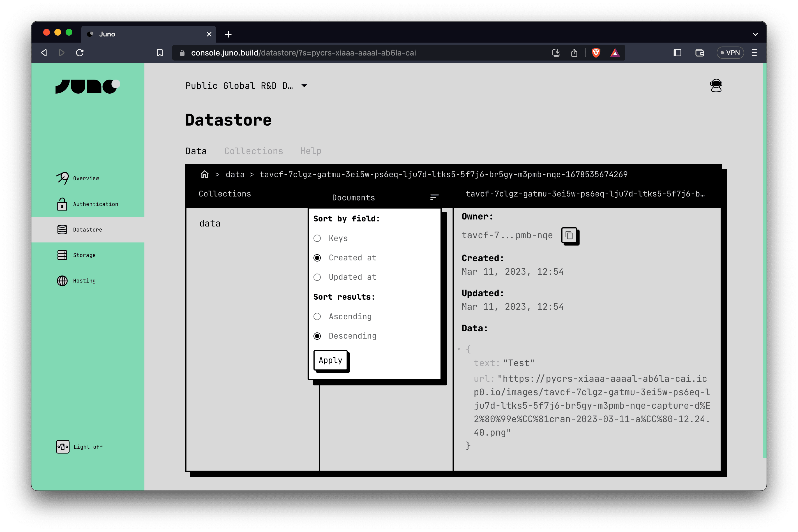Image resolution: width=798 pixels, height=532 pixels.
Task: Select the Datastore sidebar icon
Action: [x=62, y=229]
